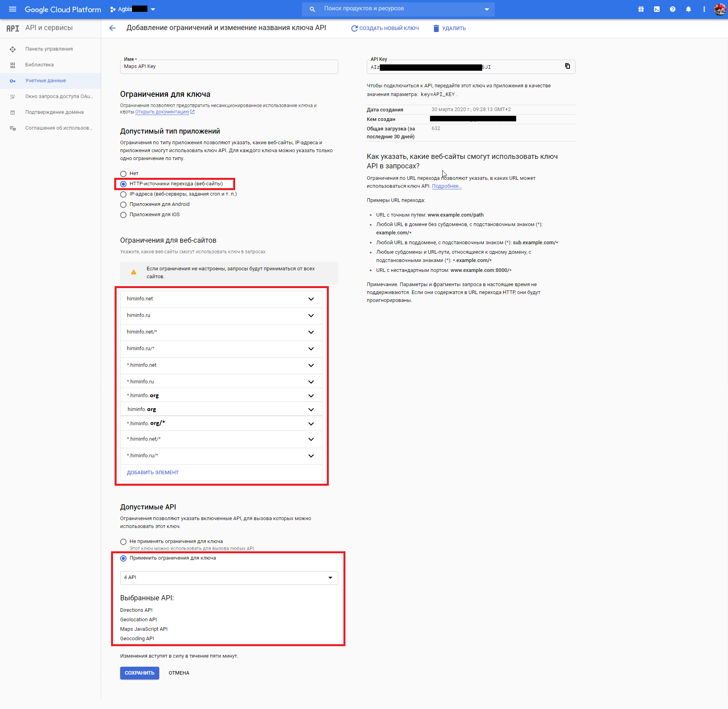728x709 pixels.
Task: Open the notifications bell
Action: [688, 9]
